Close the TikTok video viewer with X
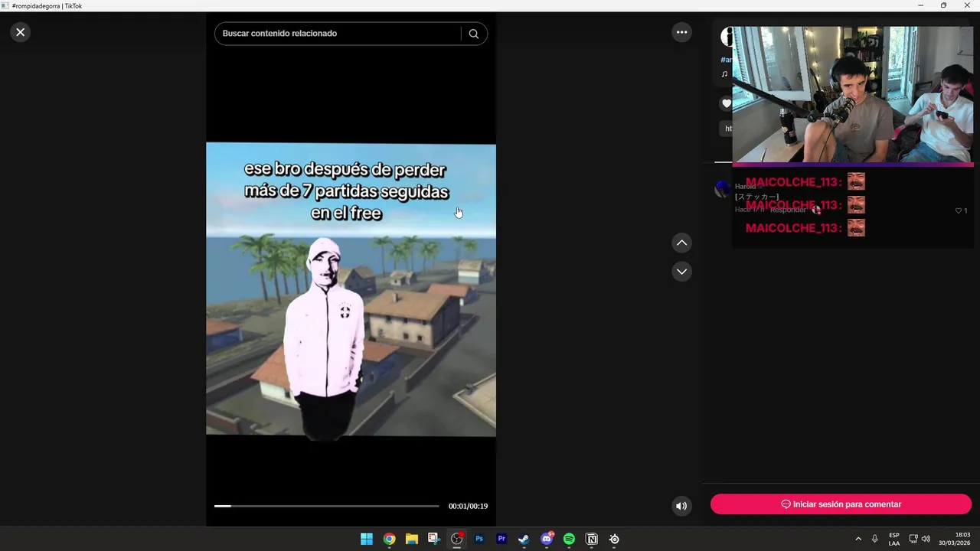 pyautogui.click(x=21, y=32)
